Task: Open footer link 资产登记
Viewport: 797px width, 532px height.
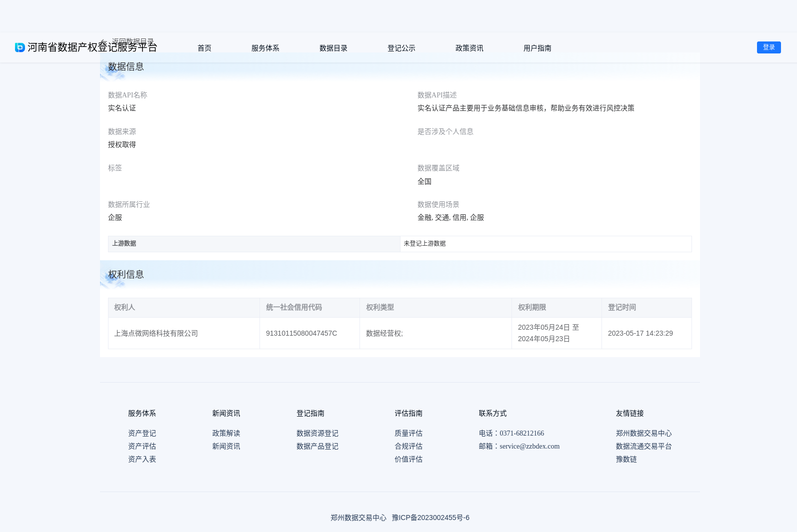Action: (142, 433)
